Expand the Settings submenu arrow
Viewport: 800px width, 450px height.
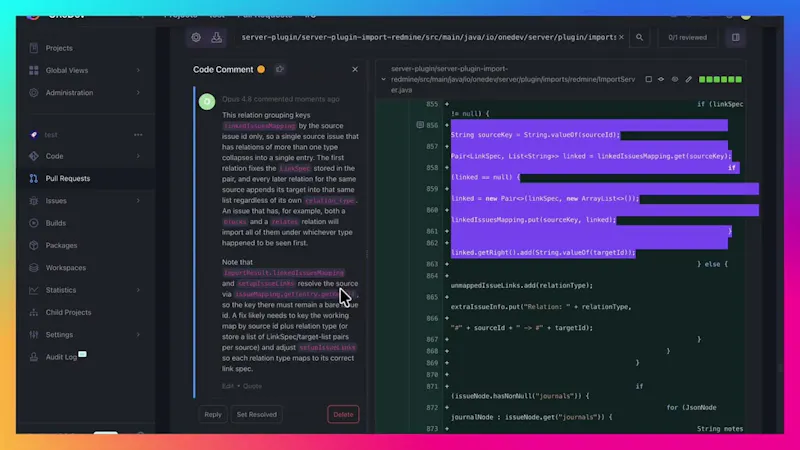(x=138, y=335)
